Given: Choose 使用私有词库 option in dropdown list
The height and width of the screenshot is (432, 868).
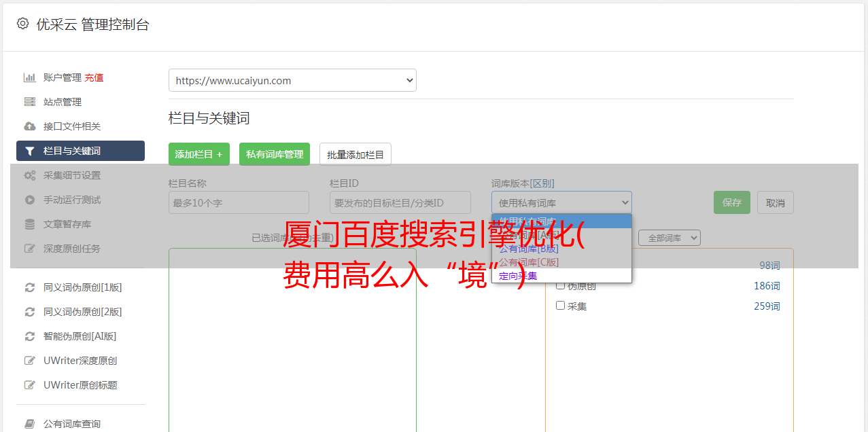Looking at the screenshot, I should pos(561,221).
